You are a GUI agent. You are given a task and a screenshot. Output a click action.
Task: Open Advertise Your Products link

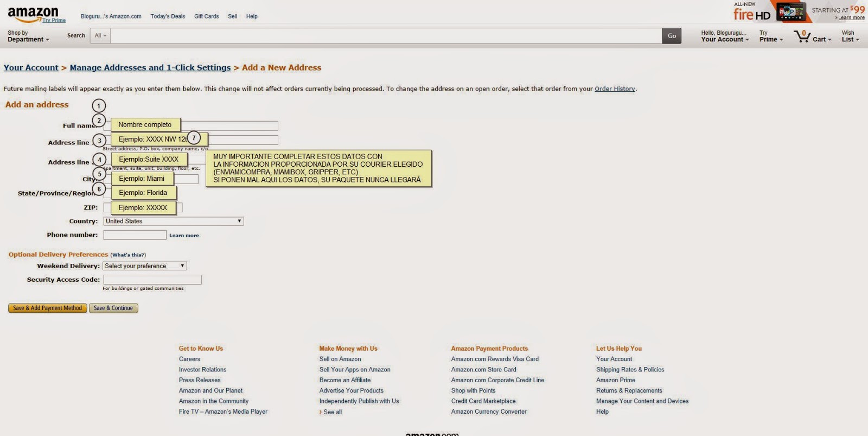(352, 391)
